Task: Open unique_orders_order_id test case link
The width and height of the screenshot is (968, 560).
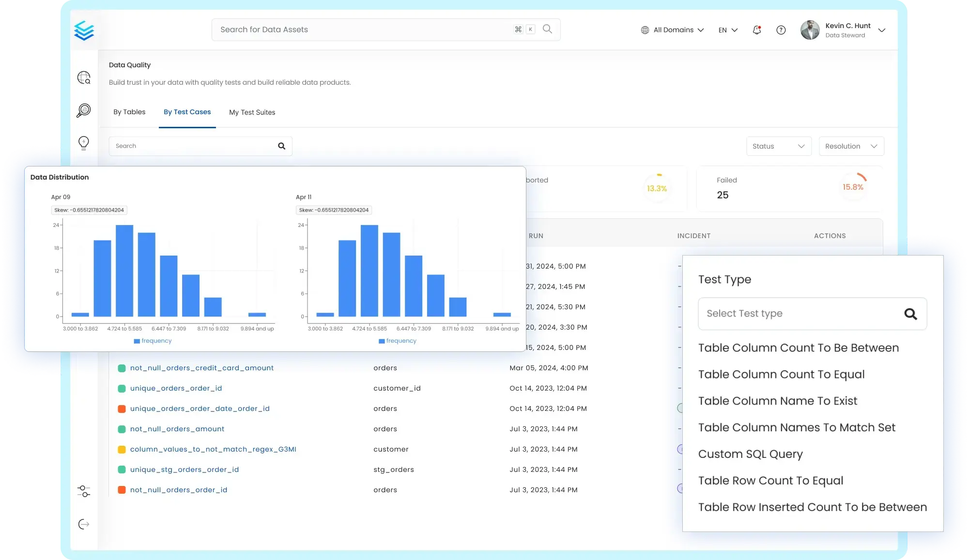Action: coord(176,388)
